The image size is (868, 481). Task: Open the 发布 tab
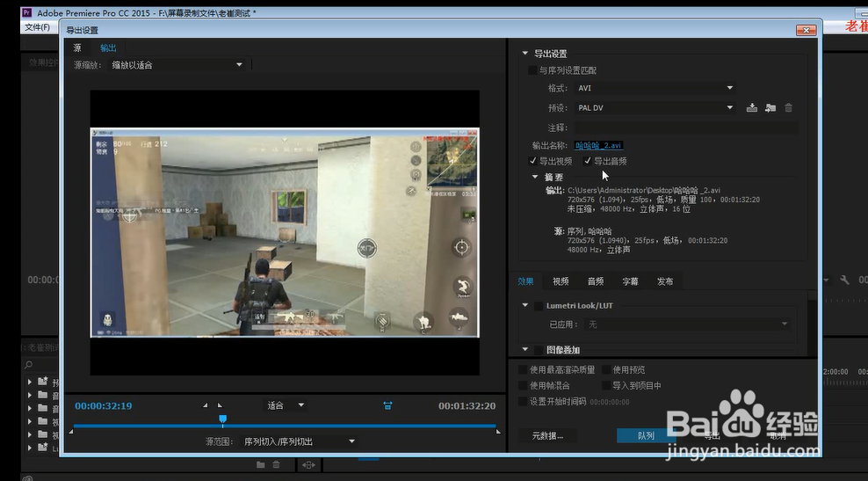click(665, 281)
